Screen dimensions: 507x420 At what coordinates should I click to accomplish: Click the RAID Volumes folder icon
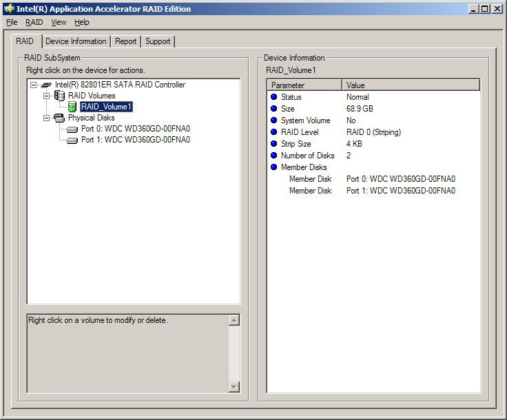pyautogui.click(x=59, y=96)
